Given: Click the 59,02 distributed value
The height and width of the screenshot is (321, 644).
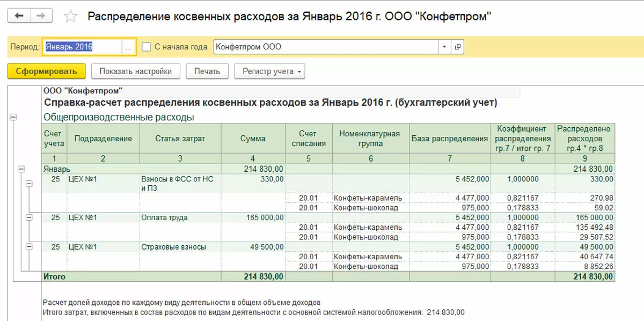Looking at the screenshot, I should point(604,207).
